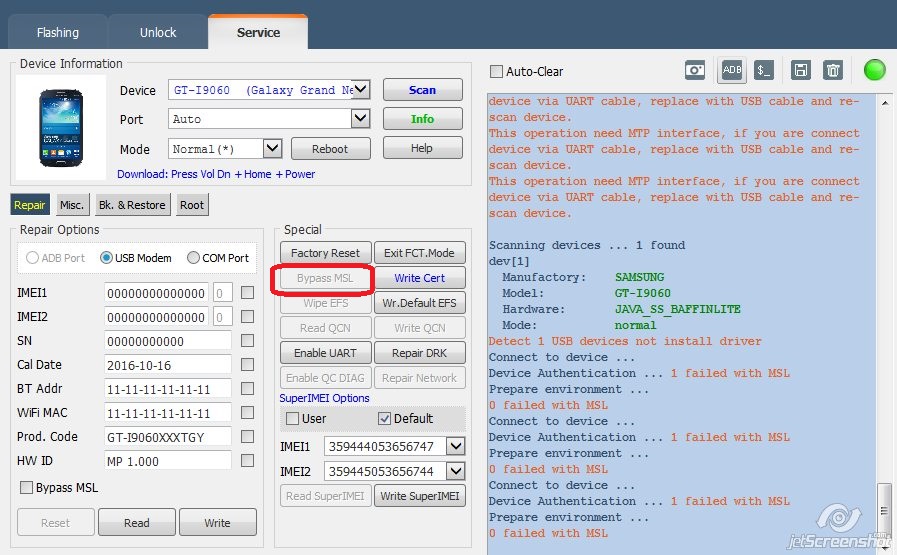Click the SuperIMEI Options link
Screen dimensions: 897x555
(x=324, y=398)
